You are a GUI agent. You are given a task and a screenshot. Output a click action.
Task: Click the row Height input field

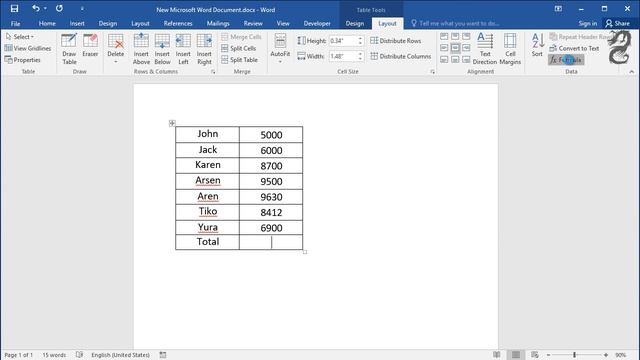(343, 41)
